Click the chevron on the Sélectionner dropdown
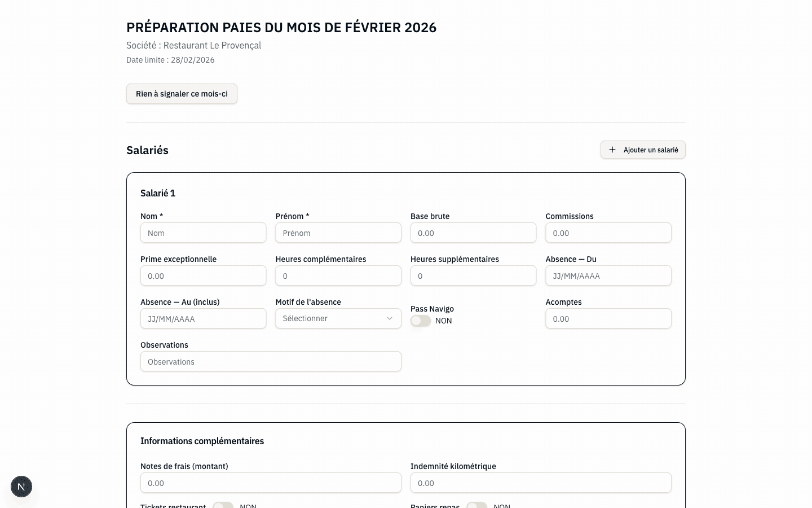This screenshot has width=812, height=508. coord(389,318)
